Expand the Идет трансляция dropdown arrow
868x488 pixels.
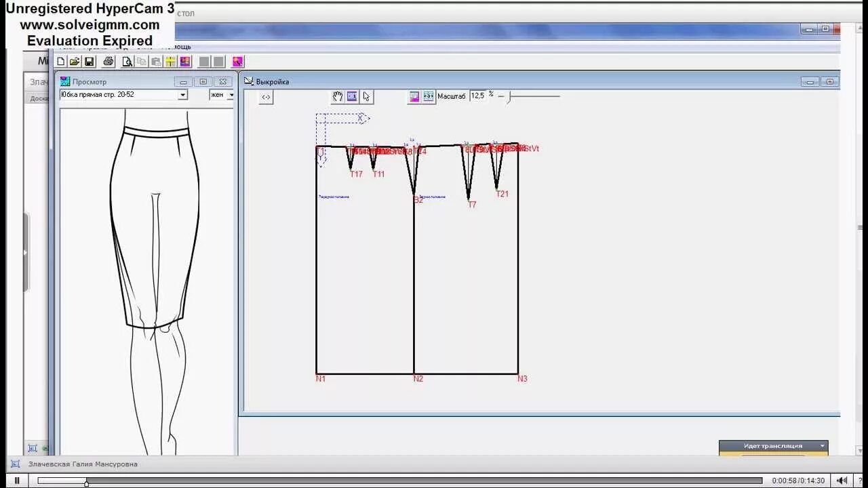823,446
